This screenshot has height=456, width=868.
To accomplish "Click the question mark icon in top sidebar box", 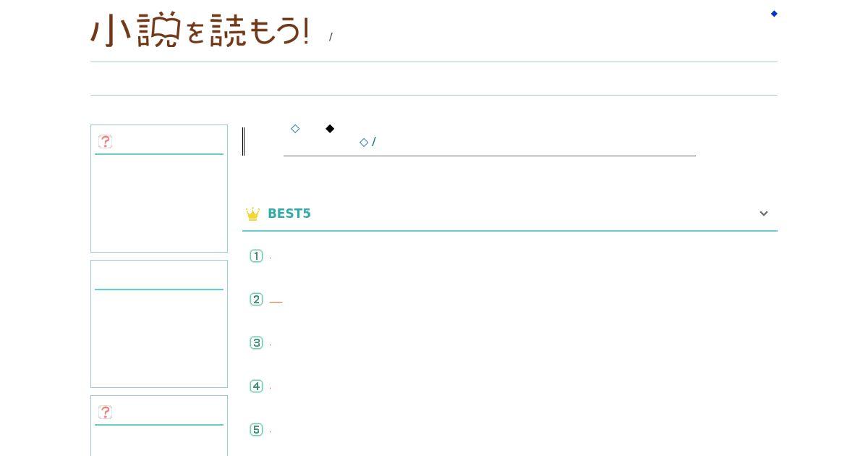I will 106,141.
